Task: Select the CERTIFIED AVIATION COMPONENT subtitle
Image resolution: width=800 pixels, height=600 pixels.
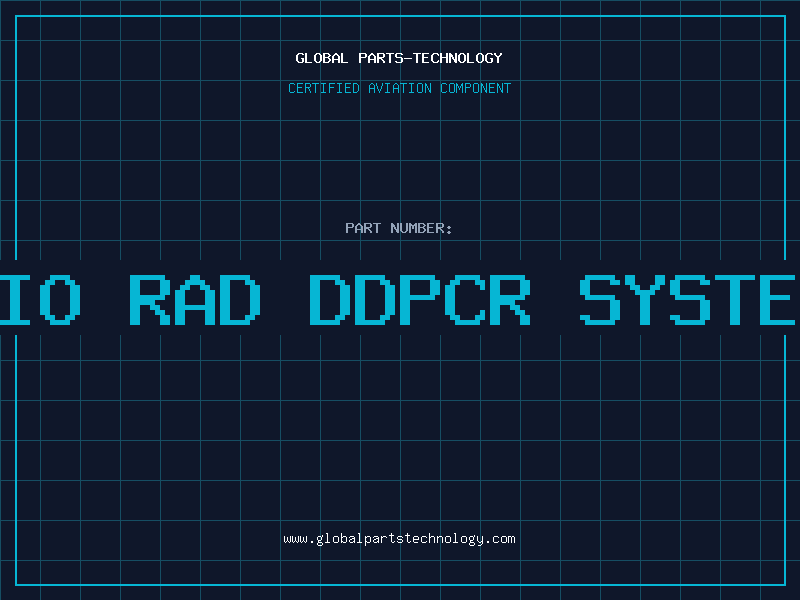Action: coord(399,88)
